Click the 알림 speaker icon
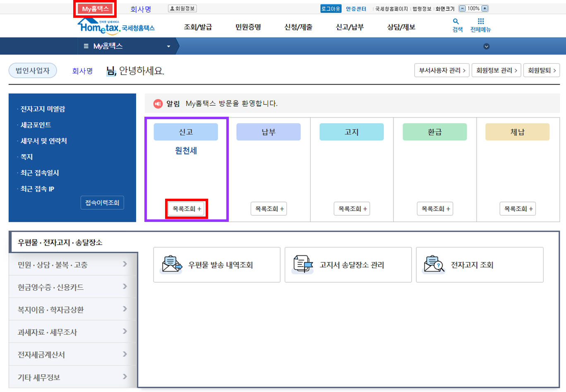The height and width of the screenshot is (392, 566). (x=158, y=103)
